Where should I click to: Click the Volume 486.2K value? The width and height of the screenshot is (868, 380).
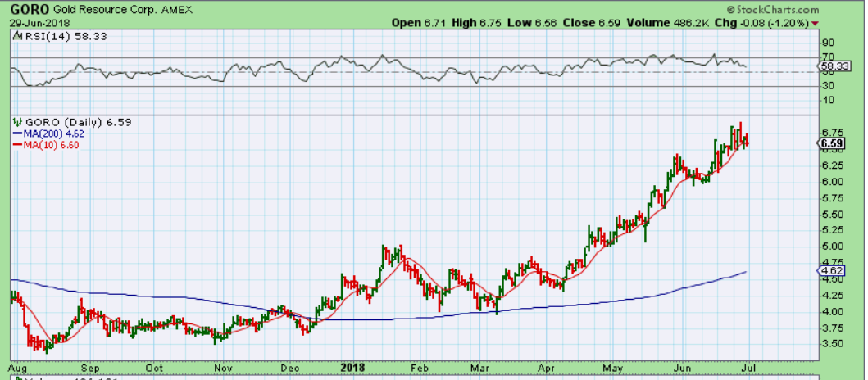(x=669, y=23)
